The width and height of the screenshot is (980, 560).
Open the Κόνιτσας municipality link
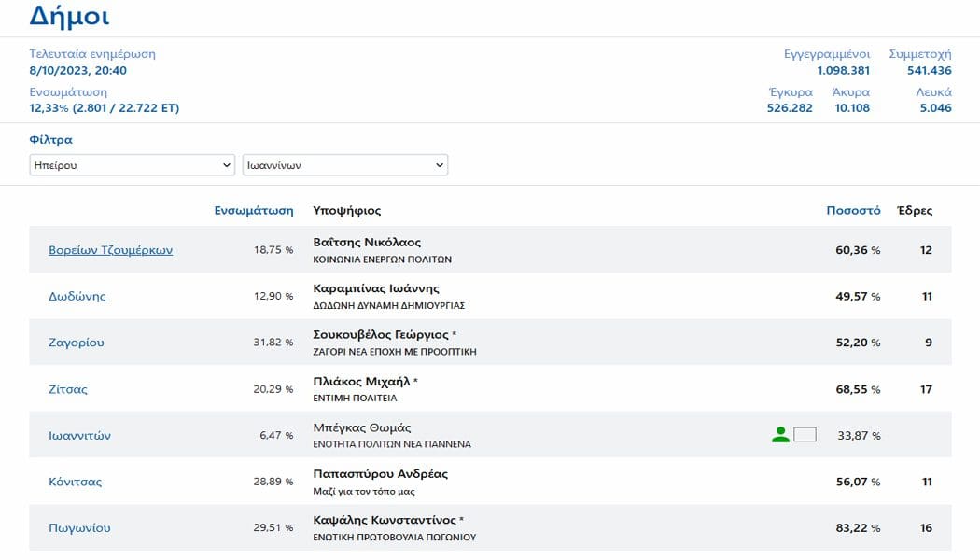(75, 482)
